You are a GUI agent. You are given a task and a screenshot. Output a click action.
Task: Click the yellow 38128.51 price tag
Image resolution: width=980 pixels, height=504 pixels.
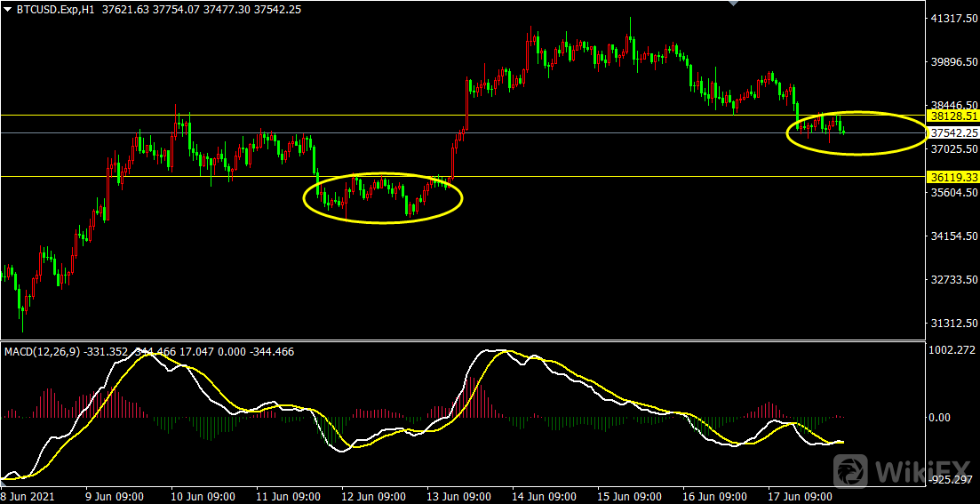coord(953,116)
